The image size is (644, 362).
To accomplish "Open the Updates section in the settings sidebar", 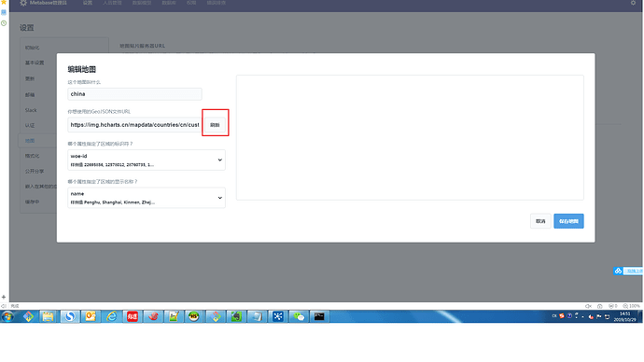I will pyautogui.click(x=30, y=78).
